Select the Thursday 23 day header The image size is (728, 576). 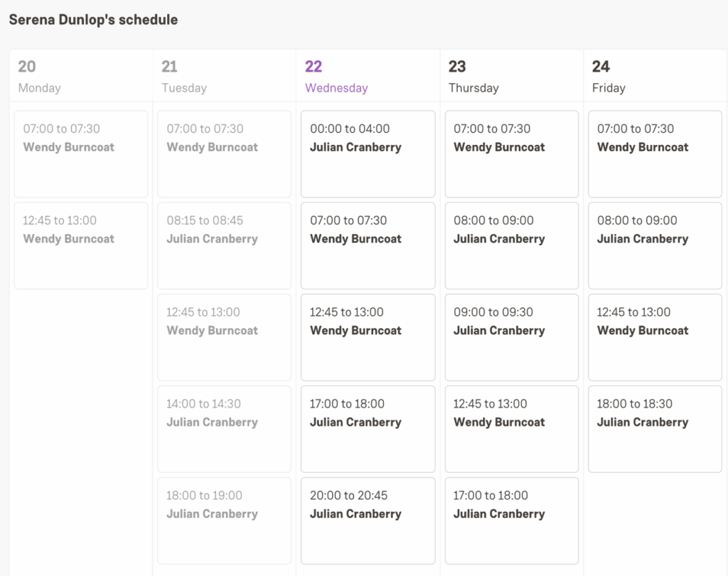tap(511, 76)
